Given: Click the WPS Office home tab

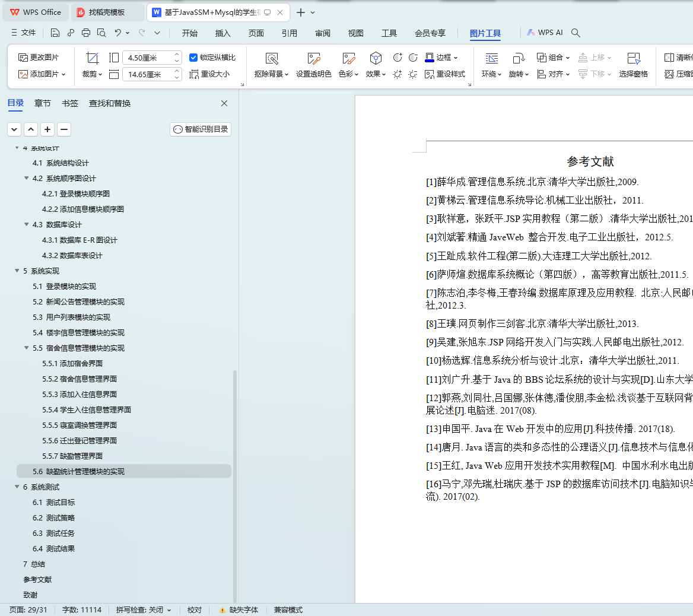Looking at the screenshot, I should (36, 12).
